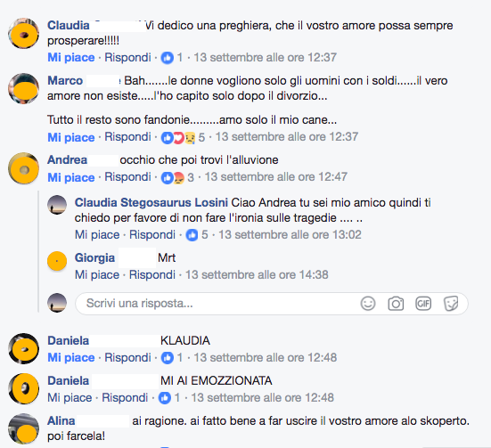Focus the Scrivi una risposta field
Image resolution: width=491 pixels, height=448 pixels.
(x=216, y=304)
